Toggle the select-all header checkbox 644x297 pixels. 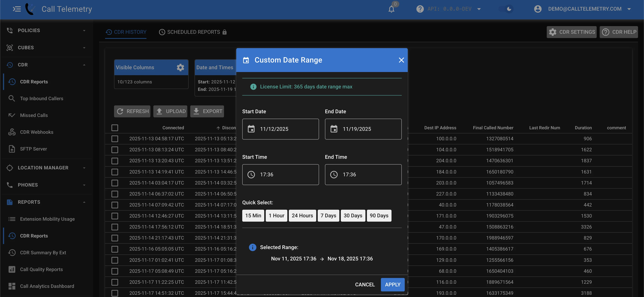coord(115,128)
